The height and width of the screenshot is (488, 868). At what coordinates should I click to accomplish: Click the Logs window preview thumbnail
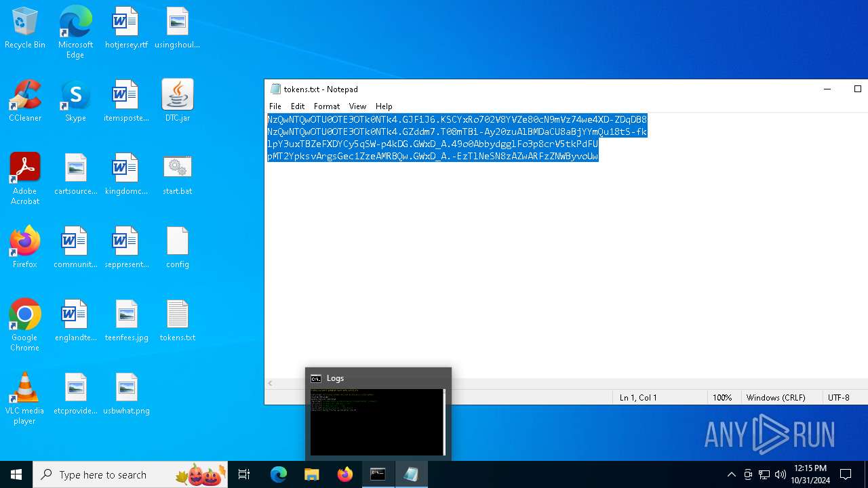[378, 422]
